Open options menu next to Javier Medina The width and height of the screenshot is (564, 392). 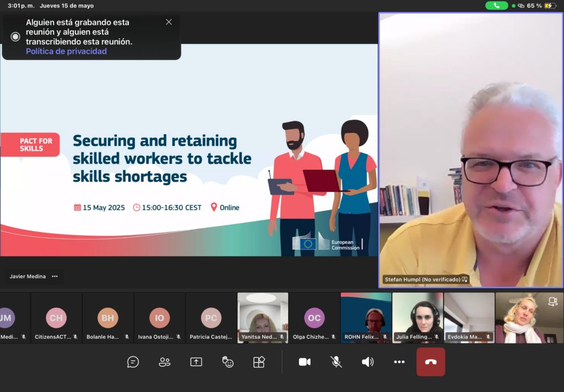pyautogui.click(x=55, y=276)
